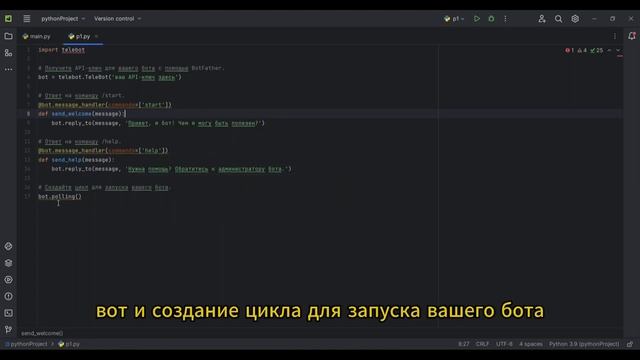Open Notifications bell icon
Image resolution: width=640 pixels, height=360 pixels.
pyautogui.click(x=632, y=36)
